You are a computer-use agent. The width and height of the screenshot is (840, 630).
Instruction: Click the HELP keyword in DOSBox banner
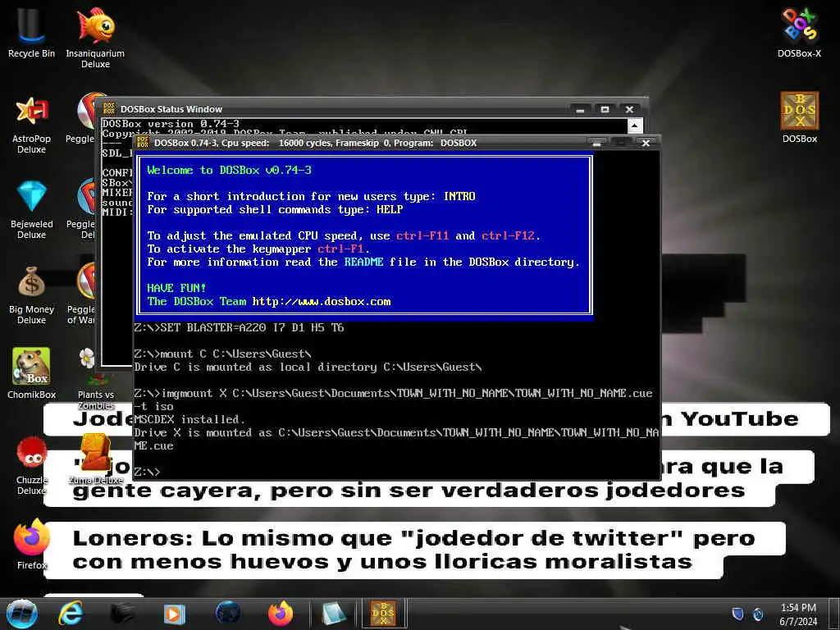point(390,209)
